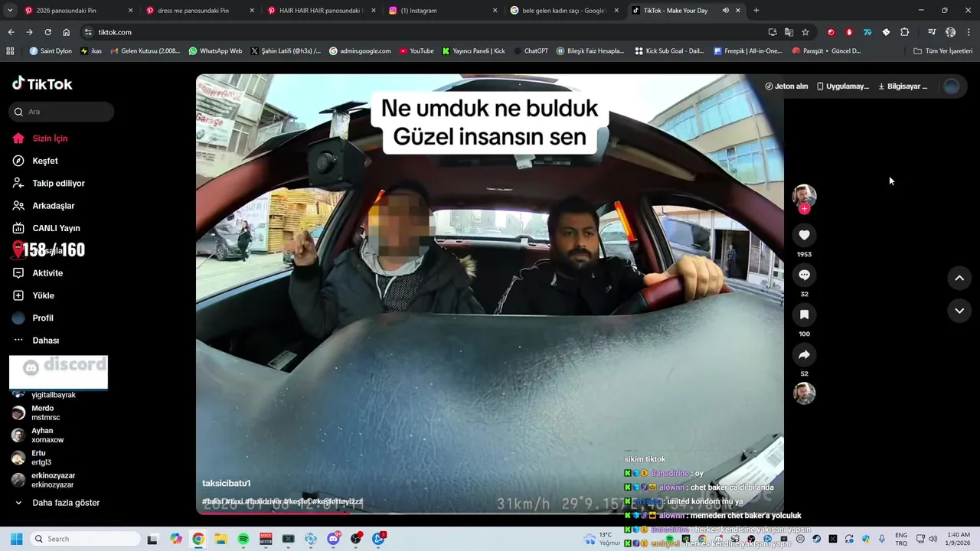Open clock and date 1:40 AM
980x551 pixels.
[959, 539]
